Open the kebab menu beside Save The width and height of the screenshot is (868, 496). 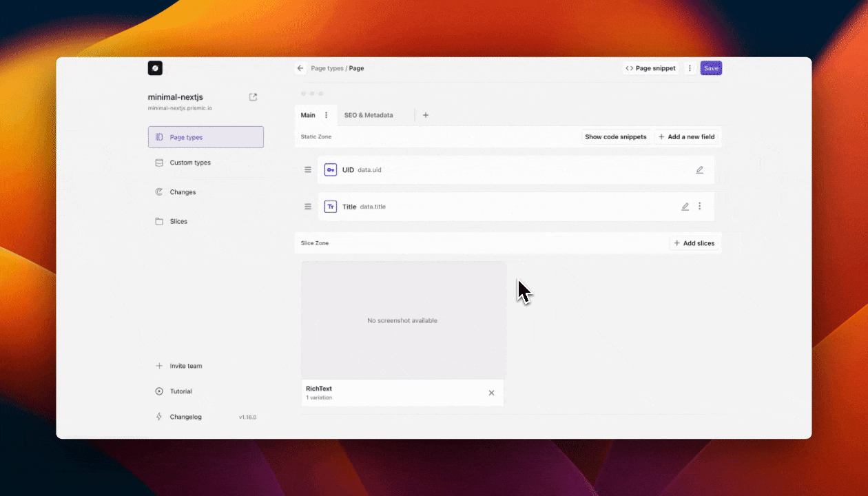tap(690, 68)
